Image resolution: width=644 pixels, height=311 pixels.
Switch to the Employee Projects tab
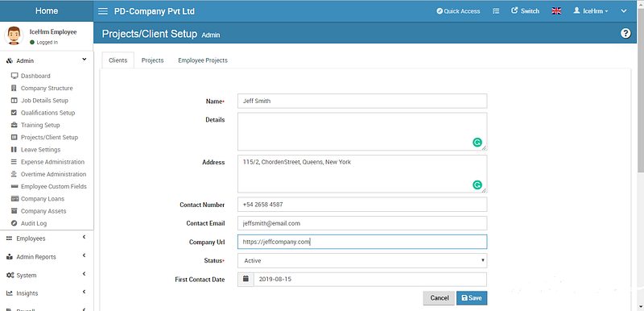tap(203, 60)
